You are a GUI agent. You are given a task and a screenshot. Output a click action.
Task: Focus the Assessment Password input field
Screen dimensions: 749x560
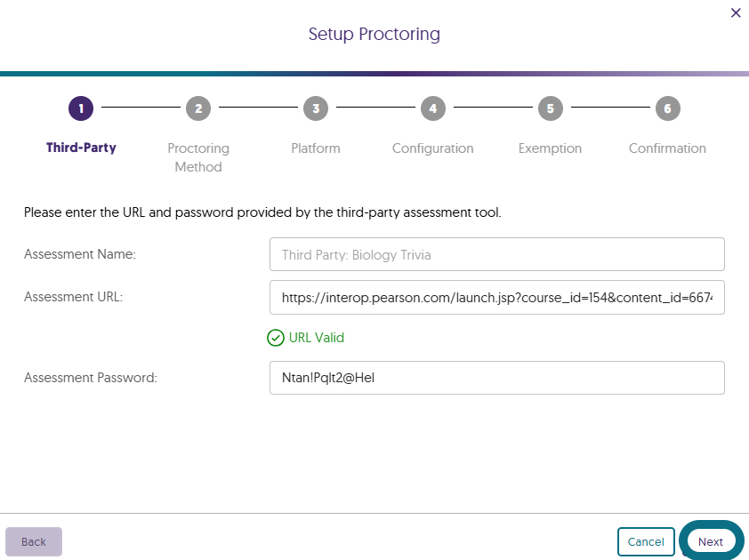496,378
